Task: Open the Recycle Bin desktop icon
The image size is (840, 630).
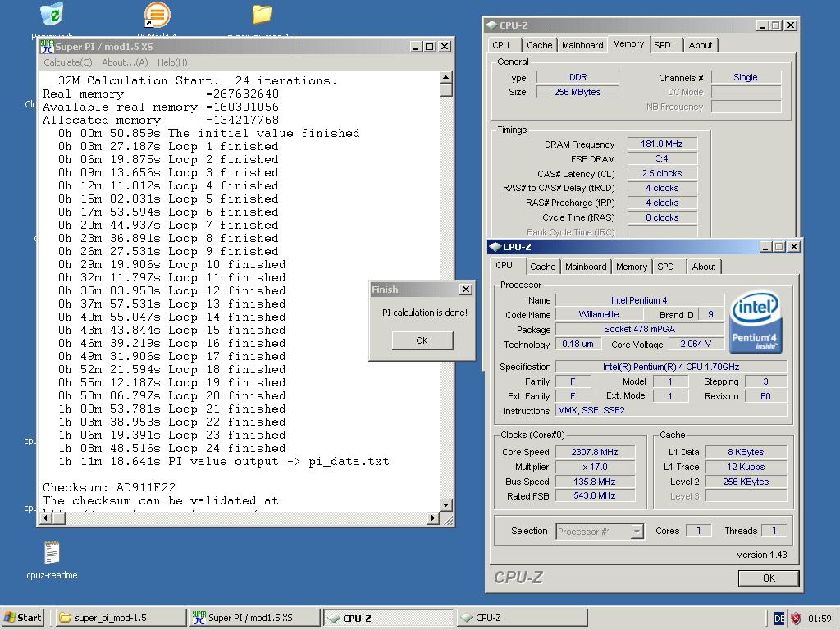Action: pos(52,15)
